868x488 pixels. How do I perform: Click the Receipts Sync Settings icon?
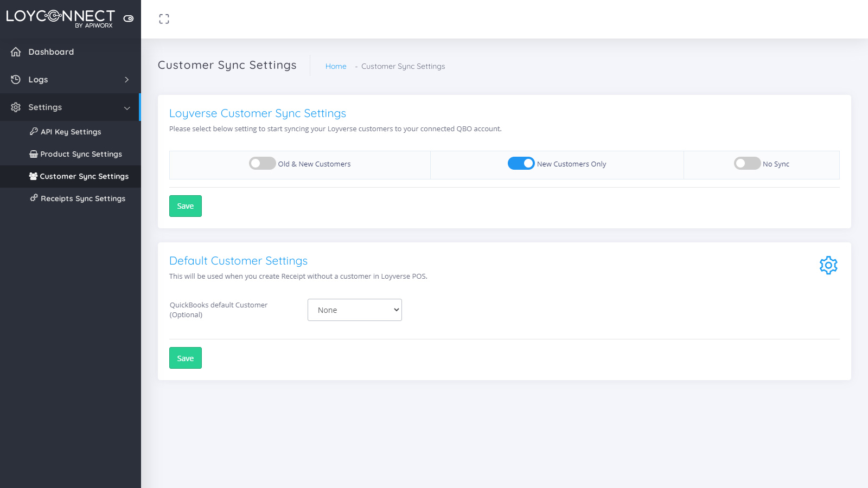click(x=34, y=198)
